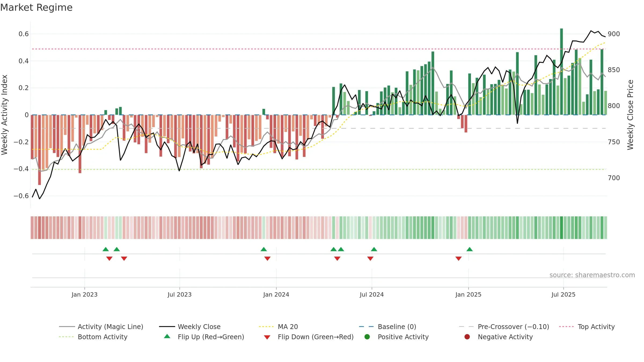Image resolution: width=644 pixels, height=362 pixels.
Task: Click the −0.6 activity index tick label
Action: pos(21,196)
